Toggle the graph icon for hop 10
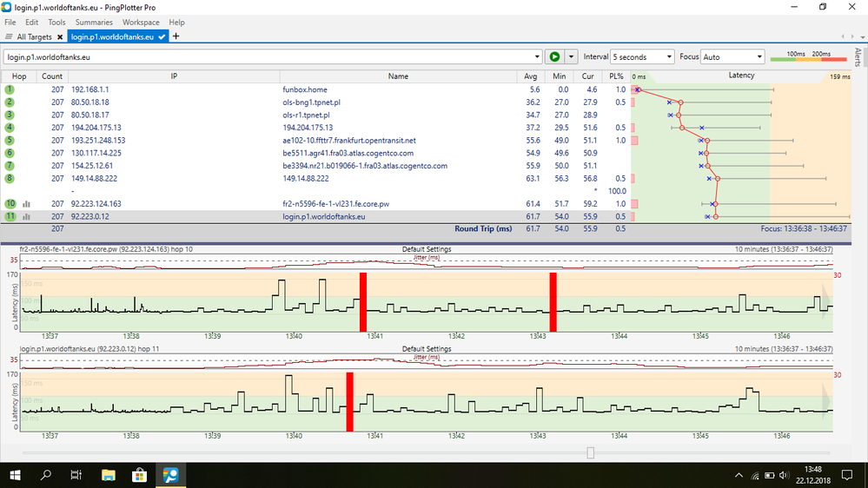 (27, 203)
